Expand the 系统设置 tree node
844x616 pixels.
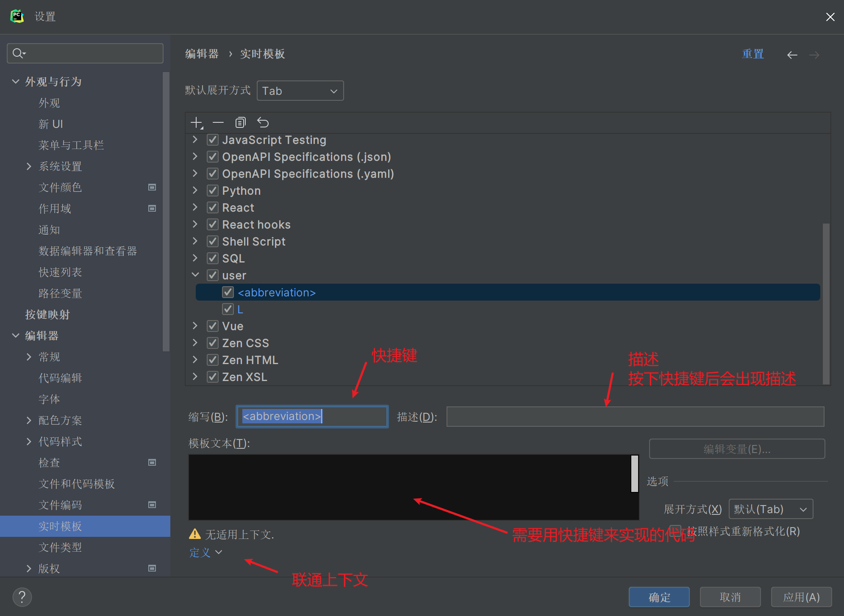tap(29, 166)
